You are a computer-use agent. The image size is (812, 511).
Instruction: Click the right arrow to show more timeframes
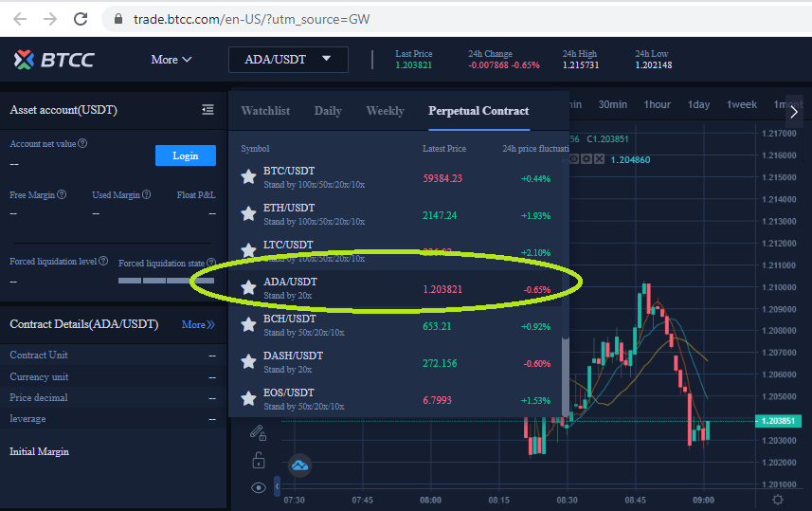click(794, 111)
